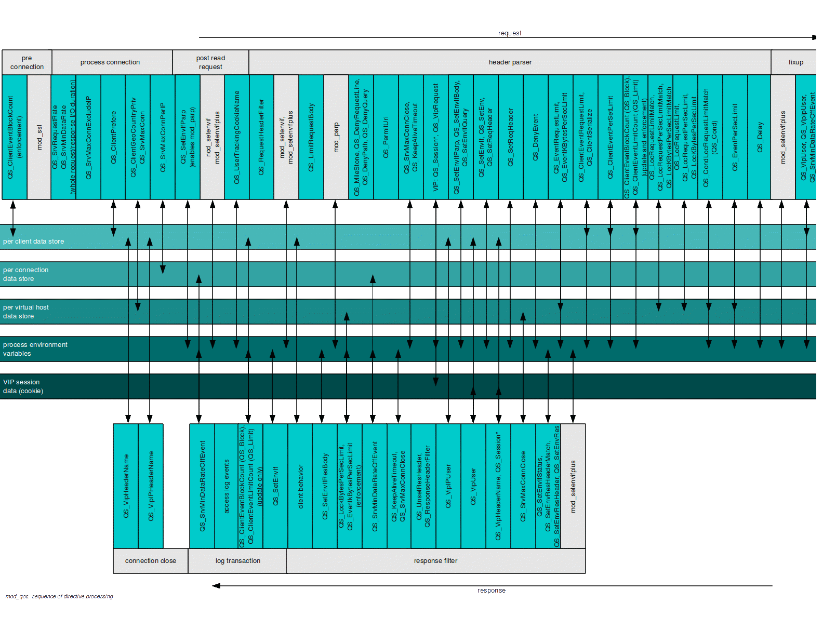
Task: Select the response filter phase label
Action: 435,561
